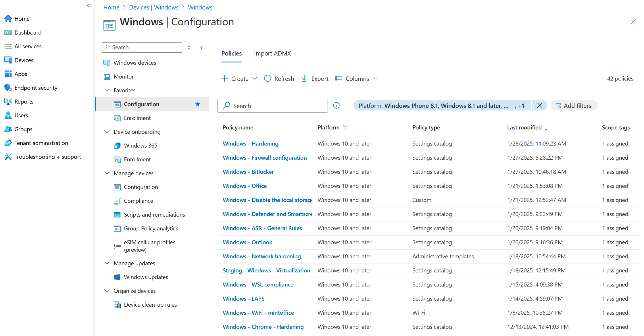The height and width of the screenshot is (336, 644).
Task: Open Groups from the sidebar
Action: 23,129
